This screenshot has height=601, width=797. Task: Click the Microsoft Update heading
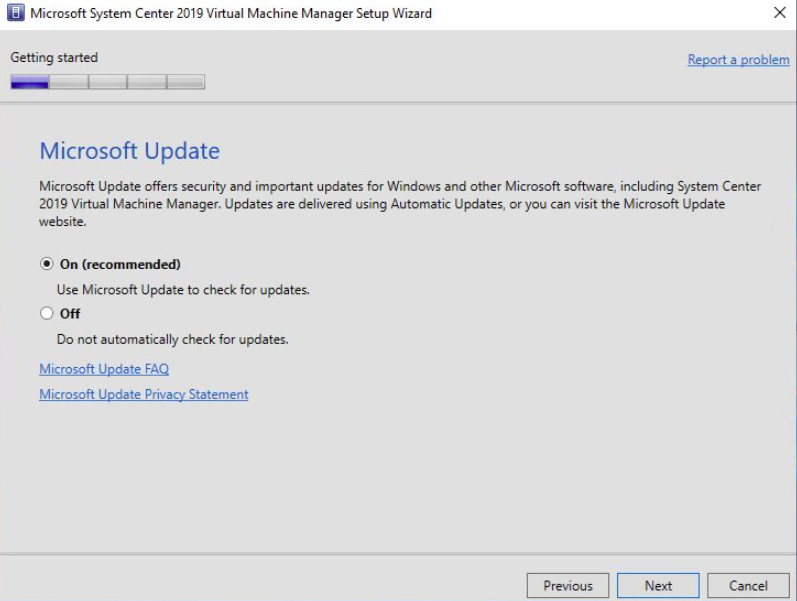point(130,151)
